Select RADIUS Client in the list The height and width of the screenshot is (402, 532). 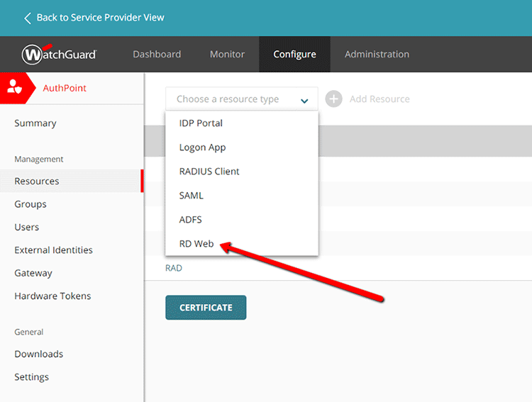[209, 172]
